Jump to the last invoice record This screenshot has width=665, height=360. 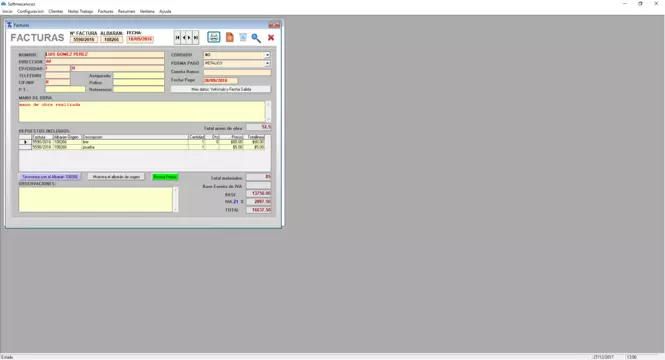click(x=196, y=38)
